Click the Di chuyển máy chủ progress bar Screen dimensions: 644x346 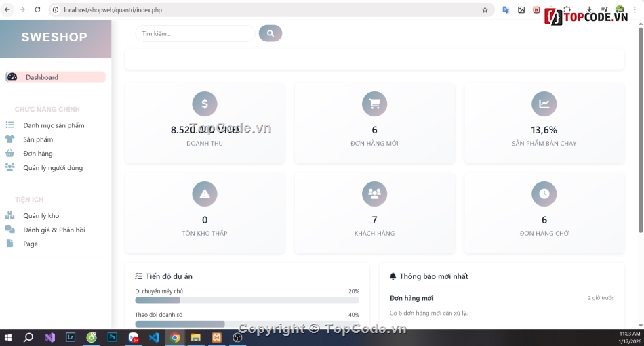(x=247, y=300)
